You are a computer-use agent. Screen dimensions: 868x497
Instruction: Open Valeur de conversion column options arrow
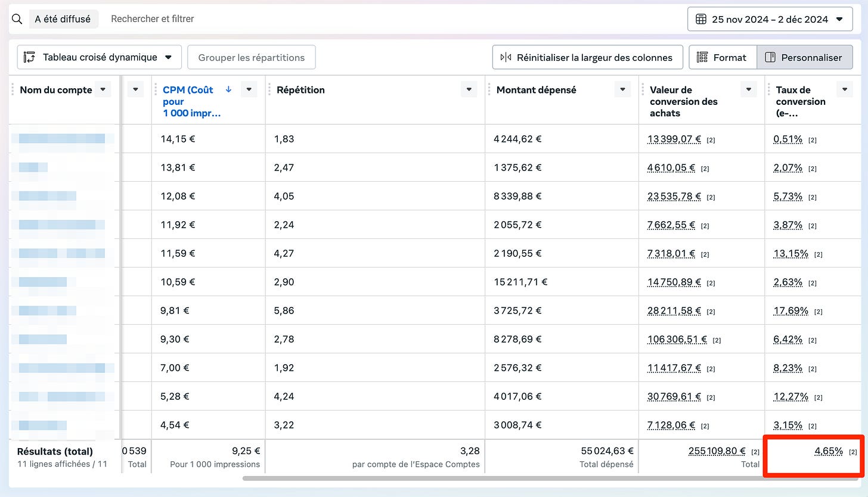[749, 89]
